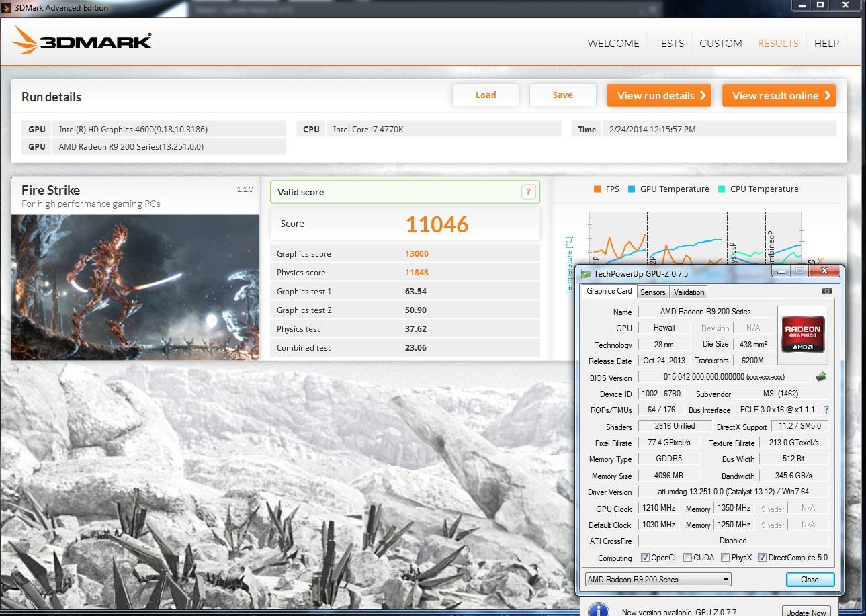Click the Bus Interface question mark icon
Screen dimensions: 866x616
pos(826,410)
